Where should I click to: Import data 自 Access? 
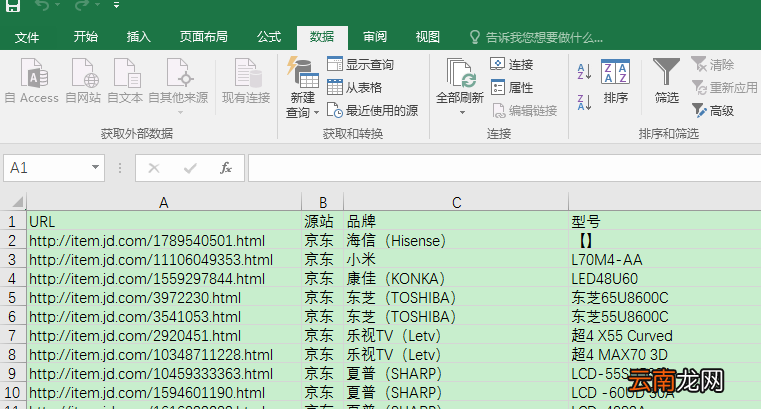pos(32,81)
